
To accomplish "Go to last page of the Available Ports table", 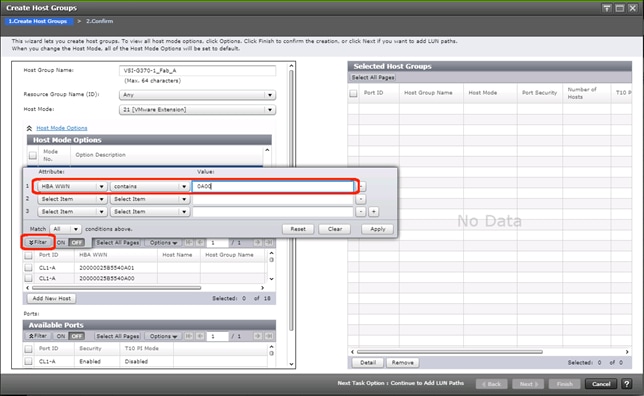I will pyautogui.click(x=269, y=336).
